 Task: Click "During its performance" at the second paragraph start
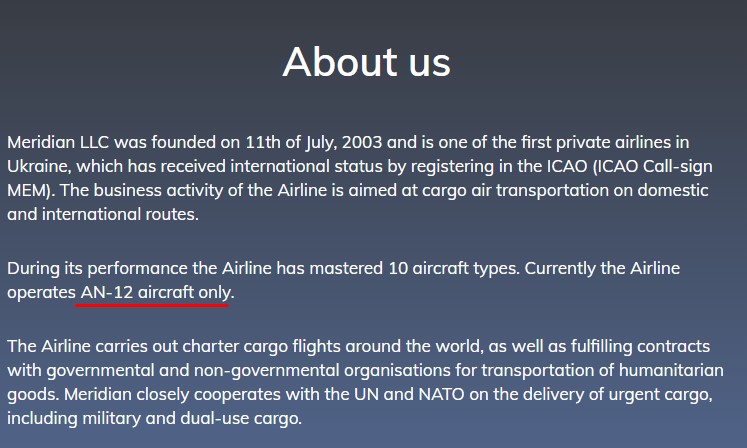[x=96, y=268]
